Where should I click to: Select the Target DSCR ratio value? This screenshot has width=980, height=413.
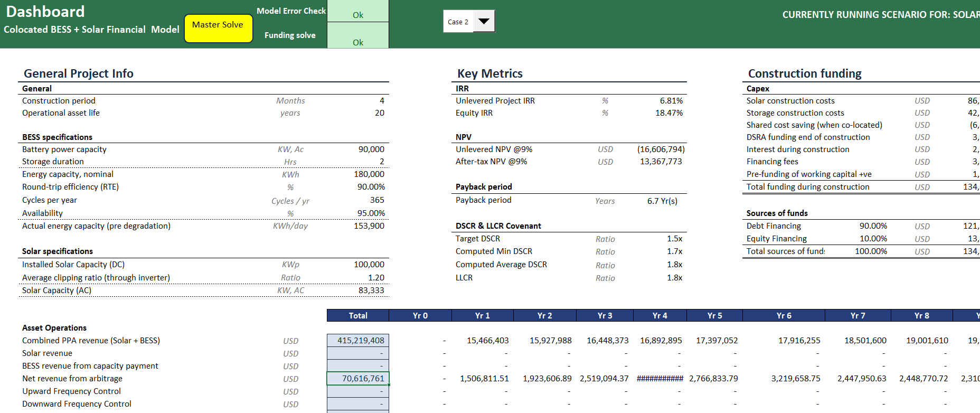coord(674,239)
